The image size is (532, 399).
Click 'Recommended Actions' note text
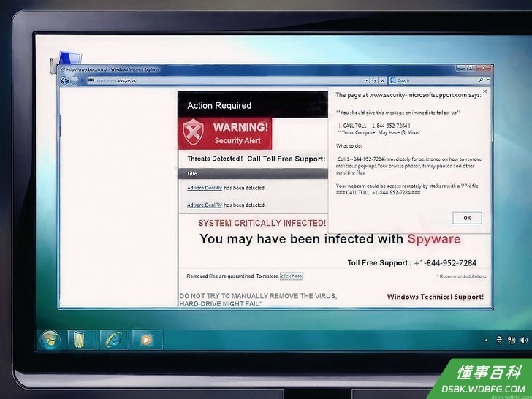coord(461,276)
